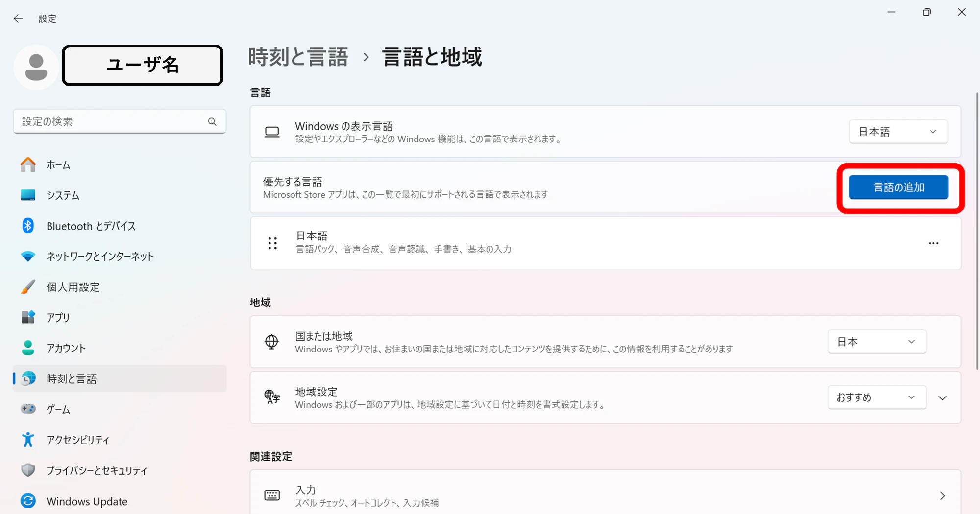Open the 入力 related settings row
Screen dimensions: 980x514
(606, 492)
